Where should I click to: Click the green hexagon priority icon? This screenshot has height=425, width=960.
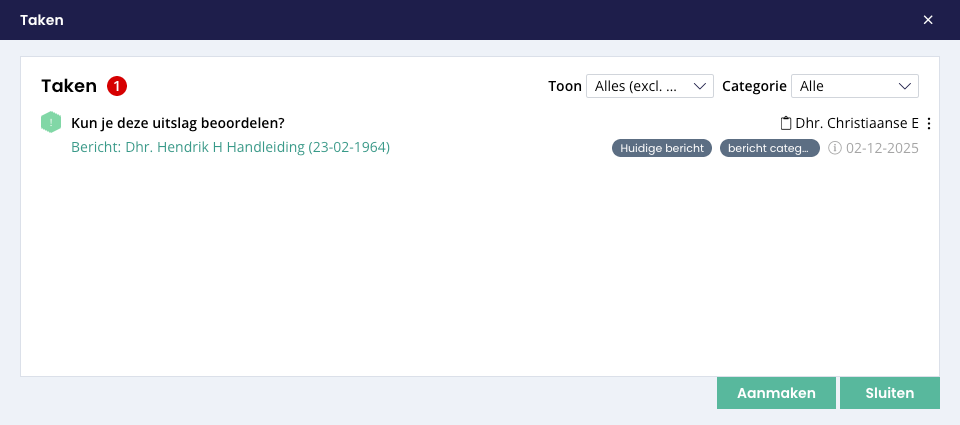coord(51,123)
